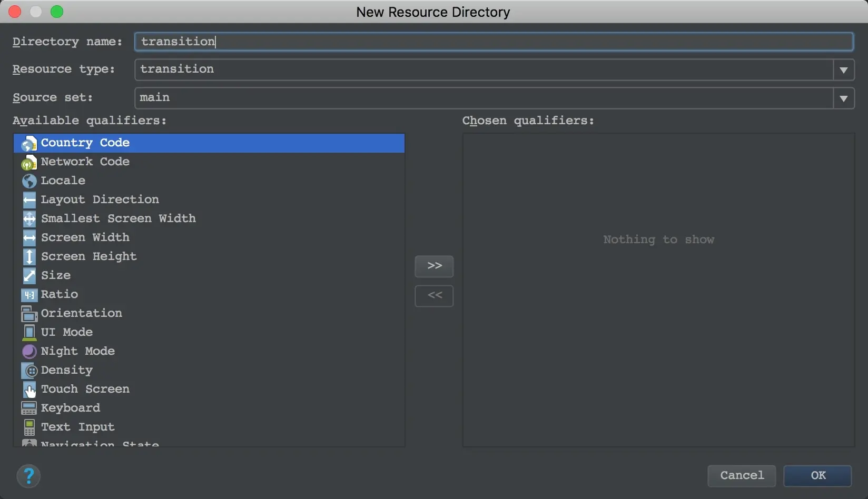Close the New Resource Directory dialog
This screenshot has height=499, width=868.
(x=15, y=12)
